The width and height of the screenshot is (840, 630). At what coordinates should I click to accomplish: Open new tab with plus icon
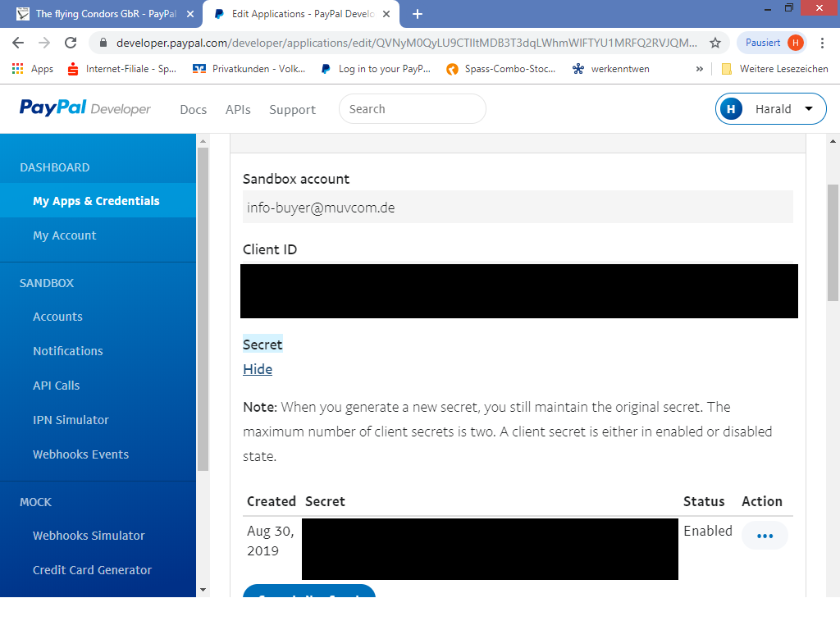coord(418,14)
